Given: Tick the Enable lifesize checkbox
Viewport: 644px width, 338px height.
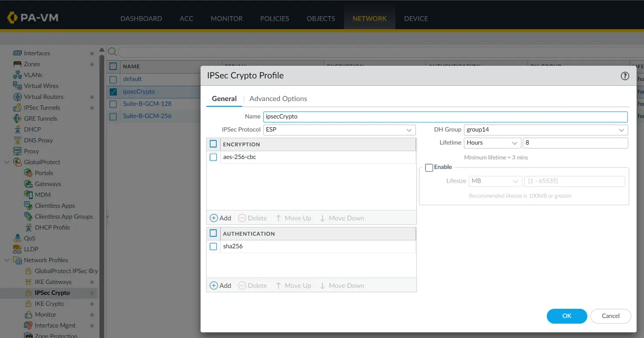Looking at the screenshot, I should [x=429, y=167].
